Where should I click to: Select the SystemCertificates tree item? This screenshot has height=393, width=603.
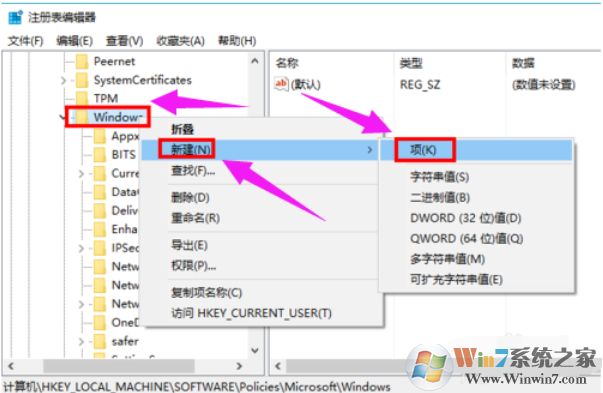[143, 80]
